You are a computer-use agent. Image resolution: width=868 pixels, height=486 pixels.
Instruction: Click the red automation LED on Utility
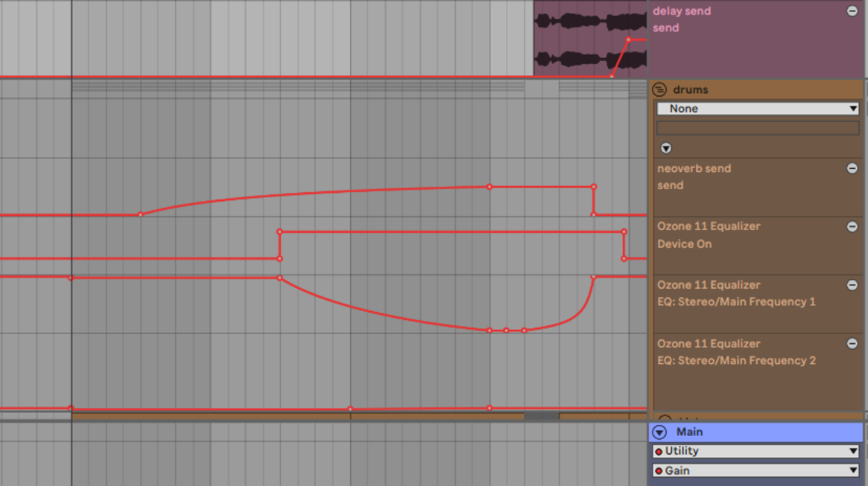660,451
